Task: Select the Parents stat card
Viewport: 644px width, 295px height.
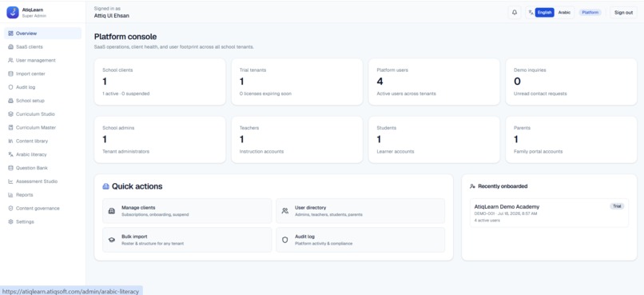Action: (x=571, y=140)
